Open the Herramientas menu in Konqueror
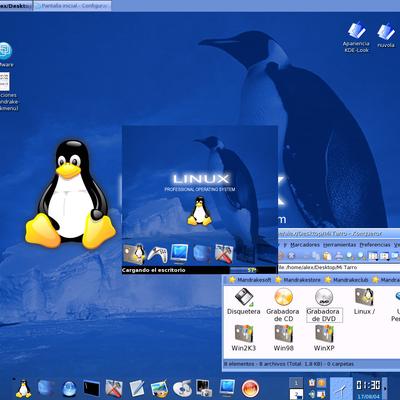 (x=339, y=245)
